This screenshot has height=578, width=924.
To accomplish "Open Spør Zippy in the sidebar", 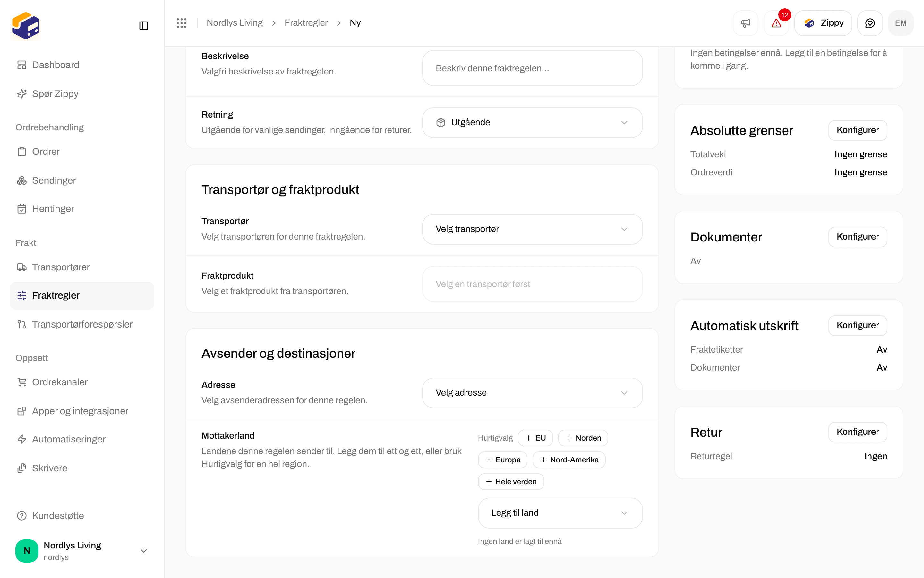I will click(82, 94).
